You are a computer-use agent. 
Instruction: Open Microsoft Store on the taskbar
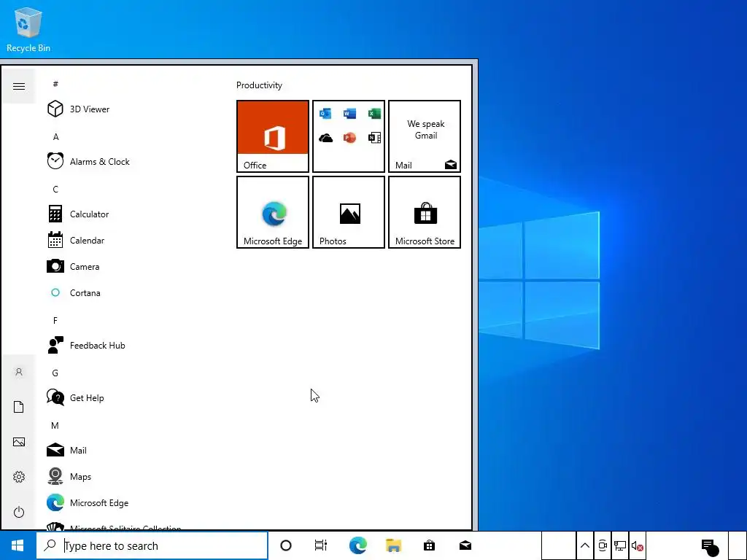[x=429, y=545]
